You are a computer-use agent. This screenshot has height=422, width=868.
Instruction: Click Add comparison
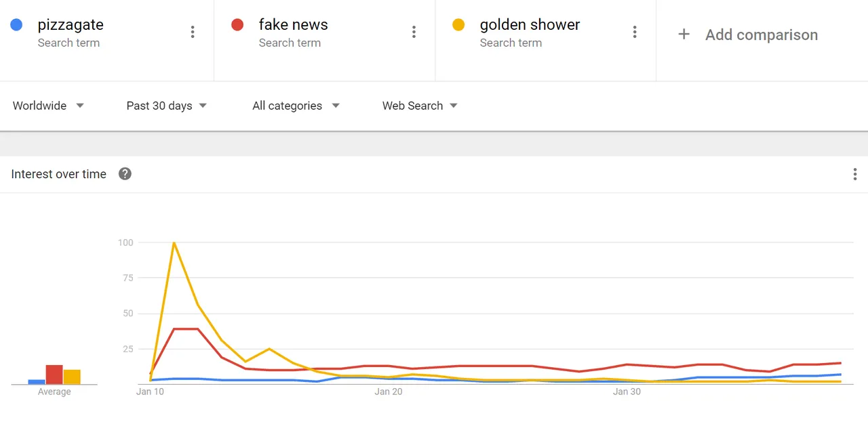[x=762, y=35]
